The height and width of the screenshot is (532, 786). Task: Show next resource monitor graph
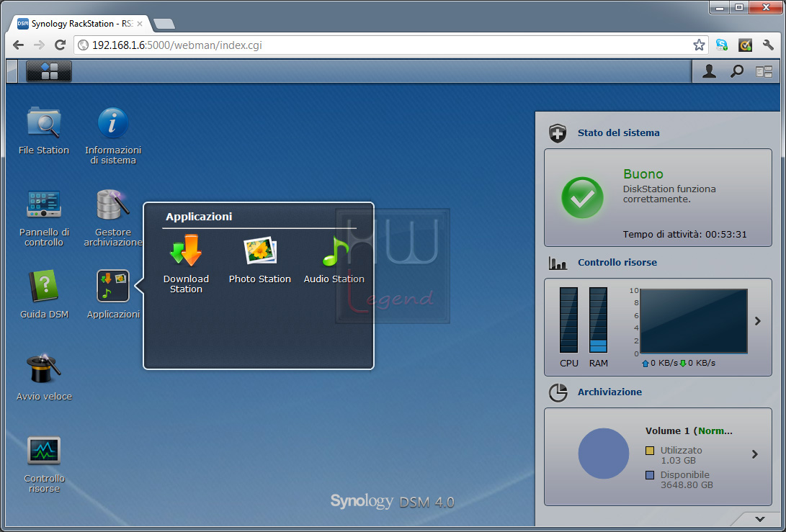758,321
